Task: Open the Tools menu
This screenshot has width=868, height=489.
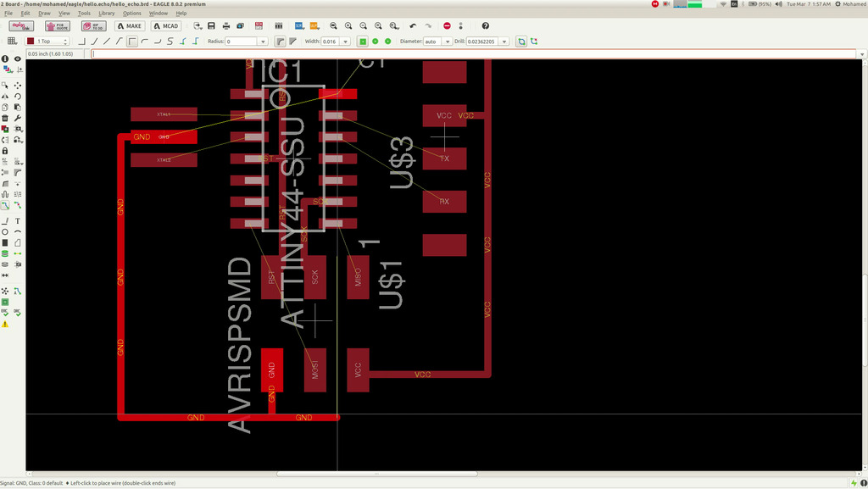Action: click(84, 14)
